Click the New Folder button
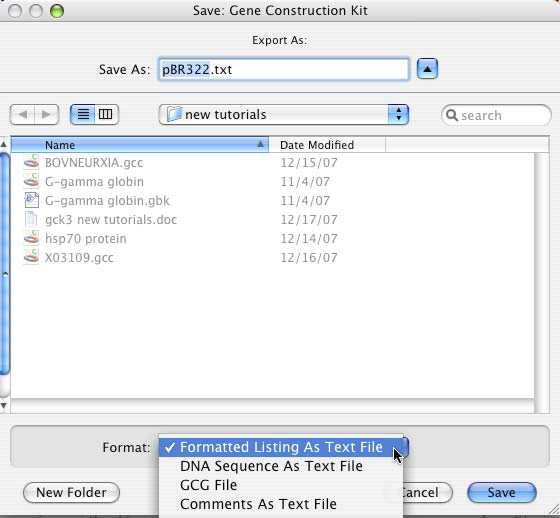The height and width of the screenshot is (518, 560). (71, 493)
